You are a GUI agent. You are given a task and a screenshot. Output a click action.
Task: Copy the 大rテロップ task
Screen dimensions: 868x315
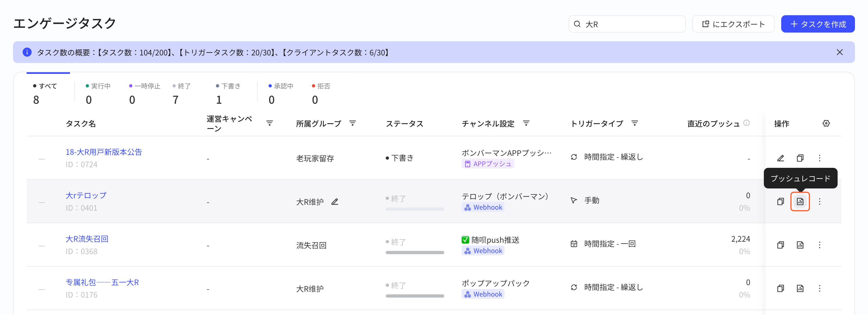point(780,201)
